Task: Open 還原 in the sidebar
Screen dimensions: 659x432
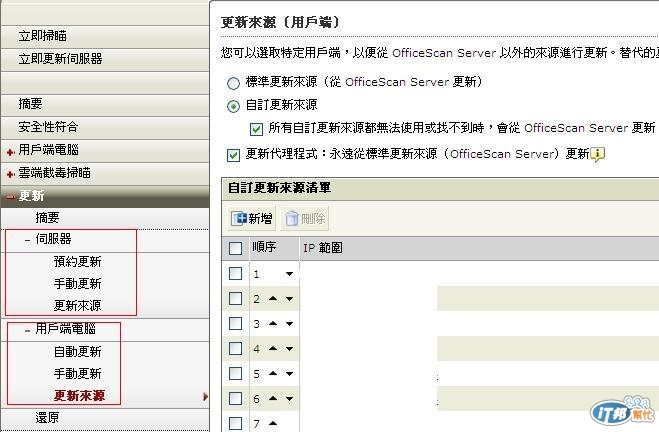Action: tap(47, 418)
